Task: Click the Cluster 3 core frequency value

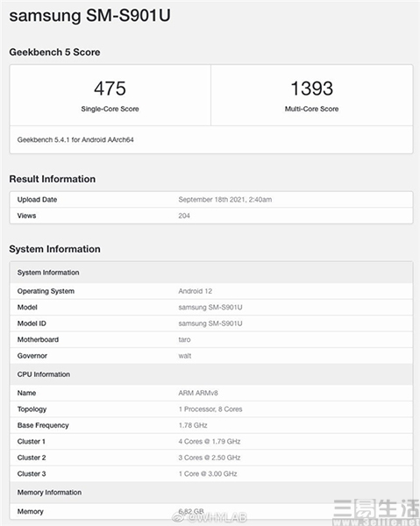Action: 208,473
